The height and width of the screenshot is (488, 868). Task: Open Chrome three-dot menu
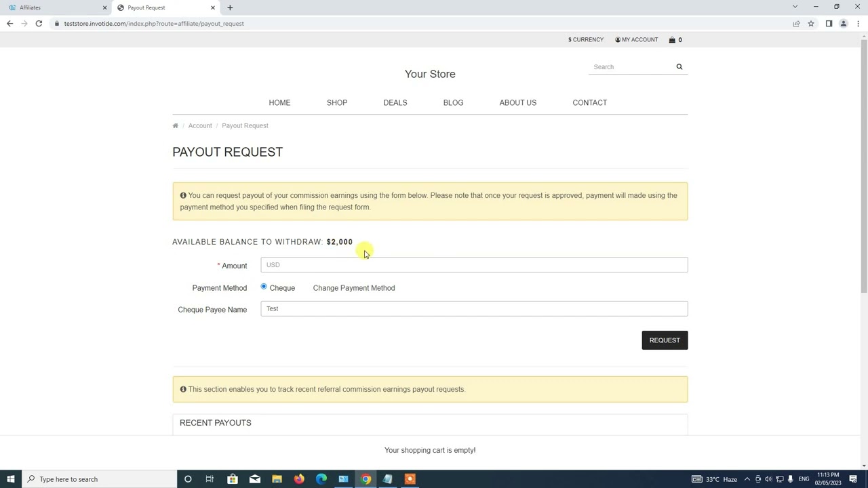click(858, 24)
